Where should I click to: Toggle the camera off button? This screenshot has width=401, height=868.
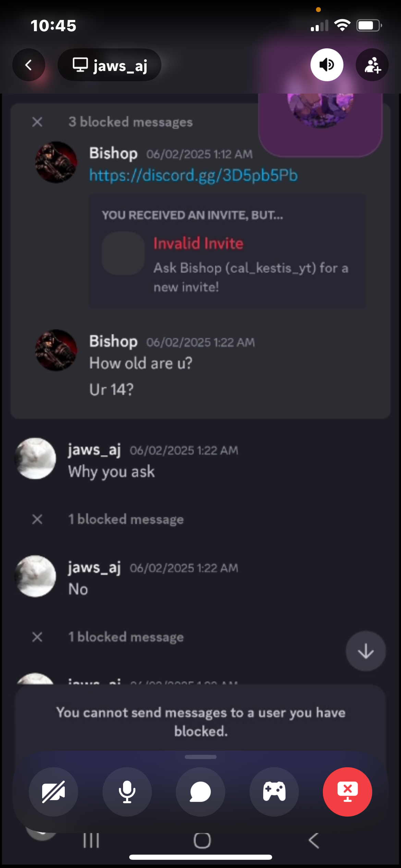tap(53, 792)
